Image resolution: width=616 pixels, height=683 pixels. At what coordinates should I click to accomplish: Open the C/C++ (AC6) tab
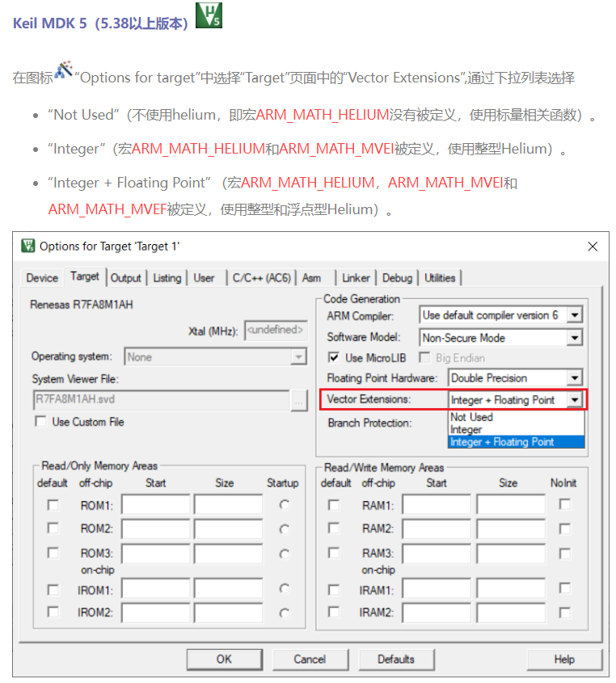pos(261,278)
